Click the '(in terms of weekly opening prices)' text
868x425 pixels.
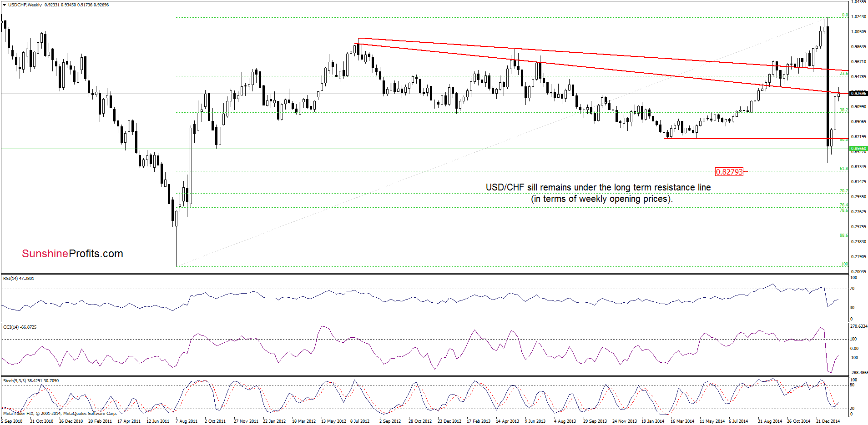[x=602, y=199]
